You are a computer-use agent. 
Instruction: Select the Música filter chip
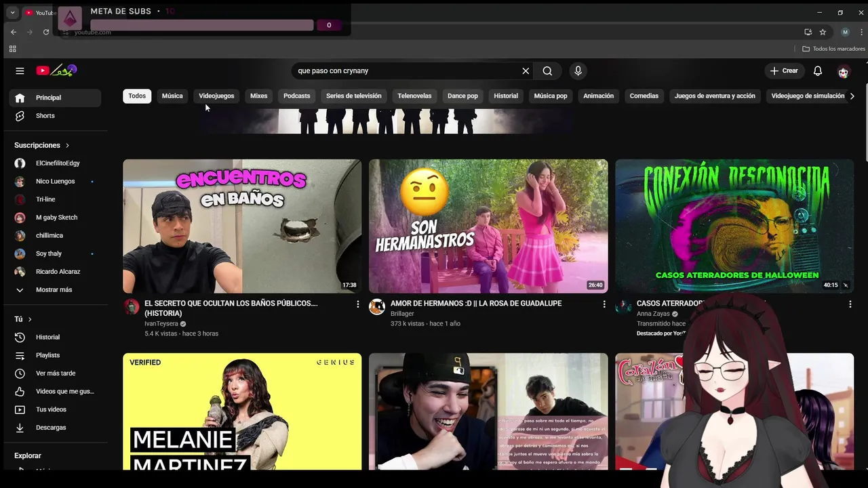[172, 96]
